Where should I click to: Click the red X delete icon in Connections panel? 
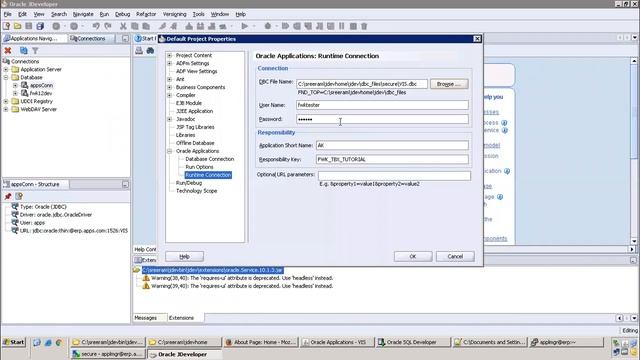point(8,50)
